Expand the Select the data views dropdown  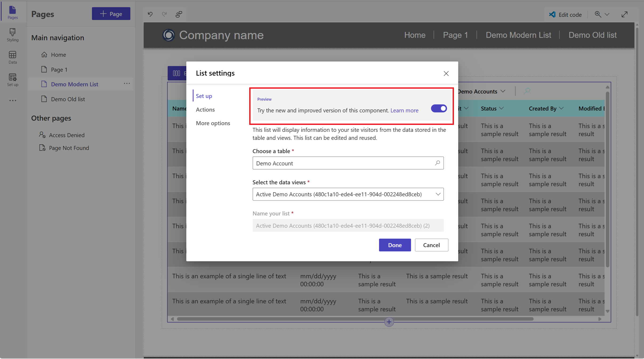pyautogui.click(x=438, y=194)
